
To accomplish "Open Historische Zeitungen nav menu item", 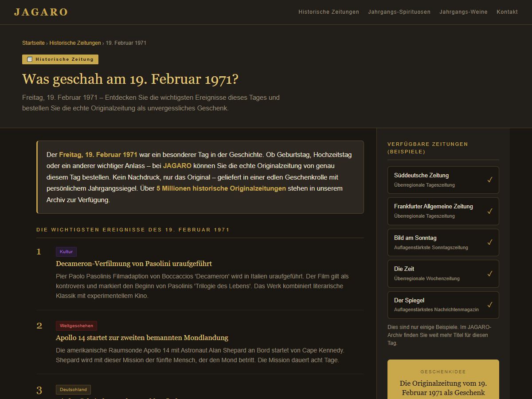I will 329,12.
